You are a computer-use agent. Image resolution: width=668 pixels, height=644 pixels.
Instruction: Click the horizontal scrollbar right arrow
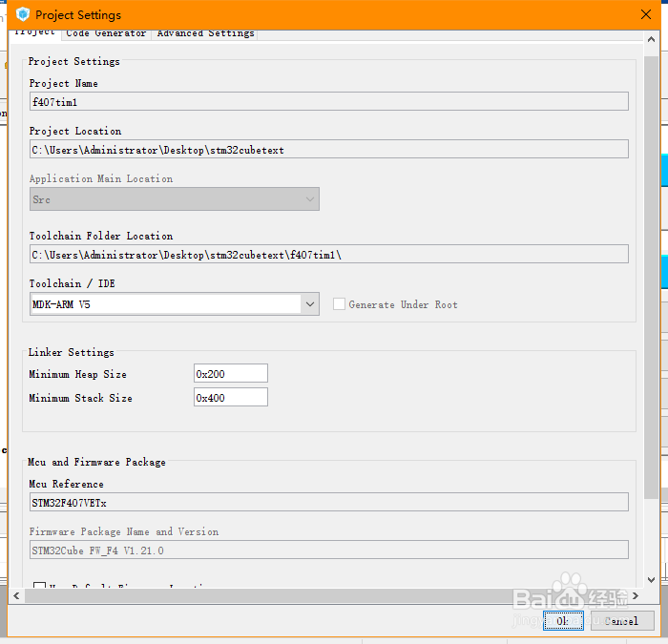[636, 595]
